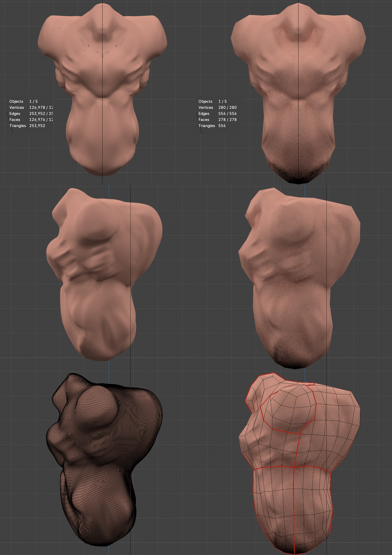The width and height of the screenshot is (392, 555).
Task: Select the '253,952' value in the high-poly Edges row
Action: (x=37, y=114)
